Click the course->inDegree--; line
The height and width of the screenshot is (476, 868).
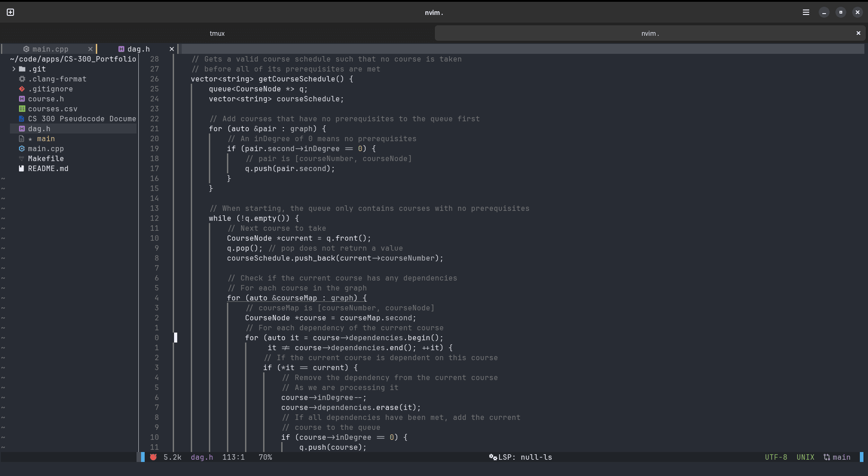324,397
